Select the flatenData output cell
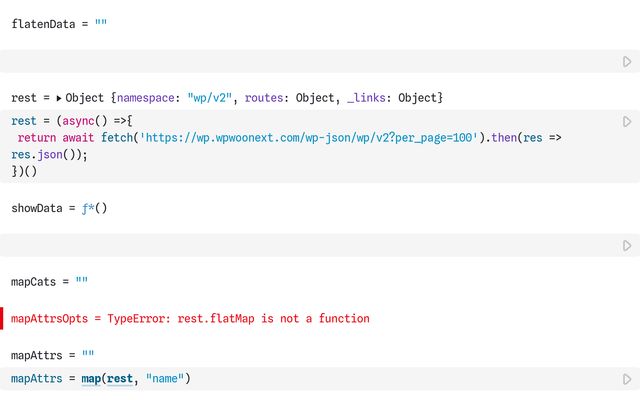The image size is (640, 400). pyautogui.click(x=59, y=23)
